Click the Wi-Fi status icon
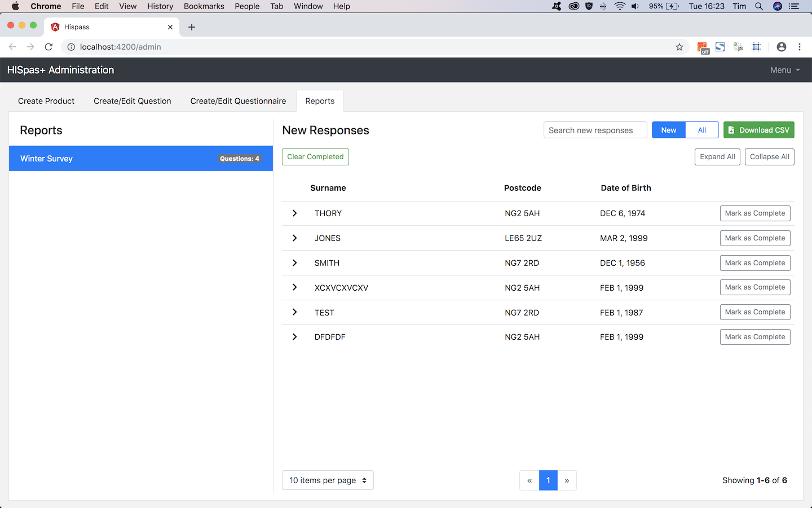The width and height of the screenshot is (812, 508). click(x=620, y=6)
